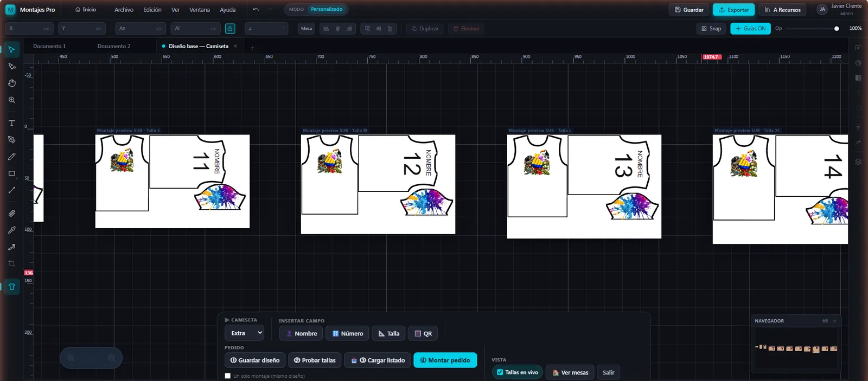
Task: Select the Rectangle shape tool
Action: [11, 173]
